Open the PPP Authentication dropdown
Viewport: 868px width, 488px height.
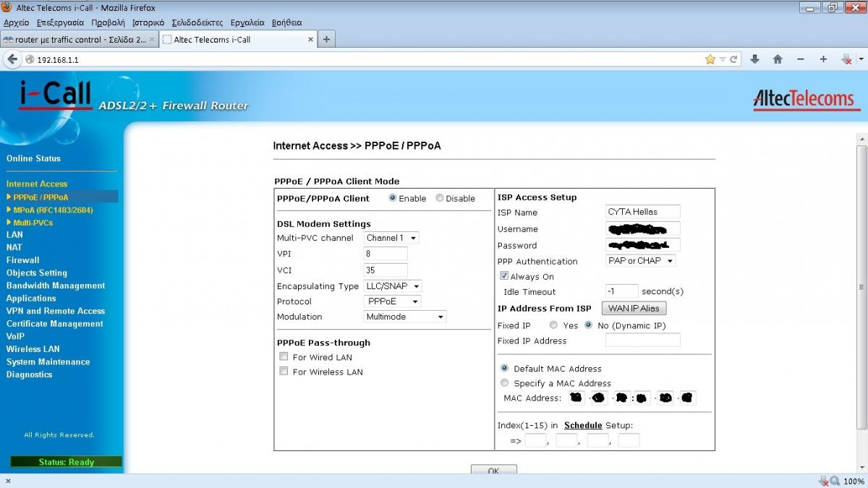point(641,261)
